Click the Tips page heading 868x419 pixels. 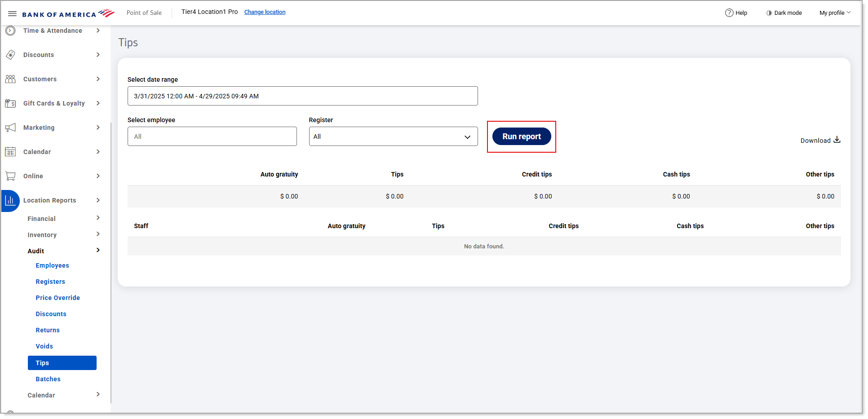pyautogui.click(x=128, y=43)
